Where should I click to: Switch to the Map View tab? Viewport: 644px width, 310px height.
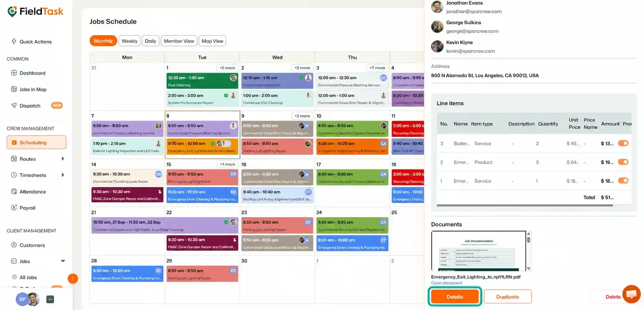pyautogui.click(x=212, y=41)
